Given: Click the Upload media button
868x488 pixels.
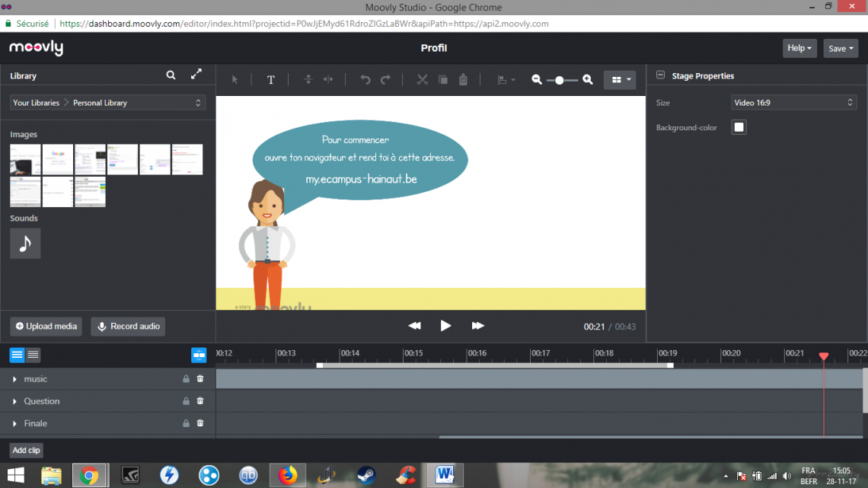Looking at the screenshot, I should click(46, 327).
